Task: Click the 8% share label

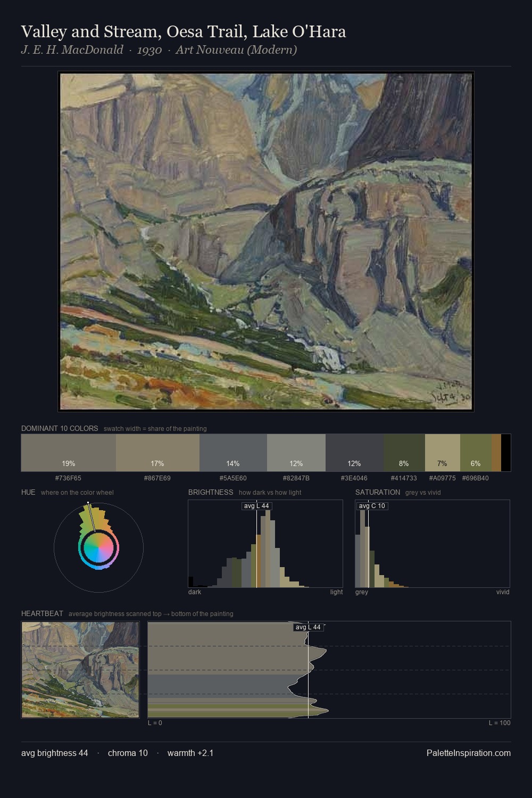Action: coord(404,463)
